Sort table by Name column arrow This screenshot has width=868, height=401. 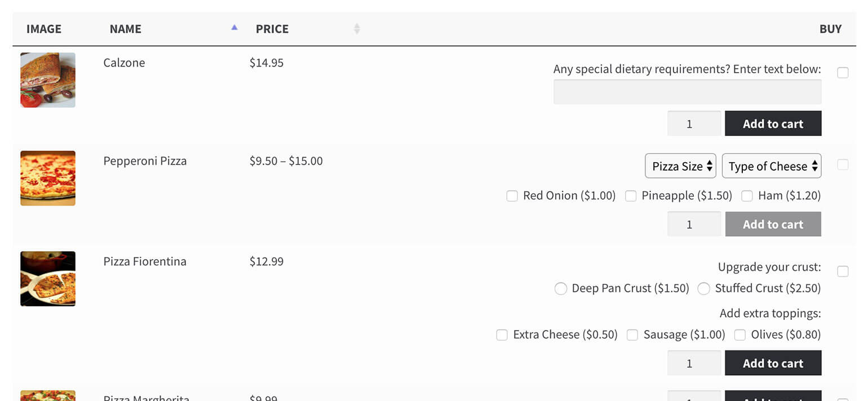click(234, 28)
